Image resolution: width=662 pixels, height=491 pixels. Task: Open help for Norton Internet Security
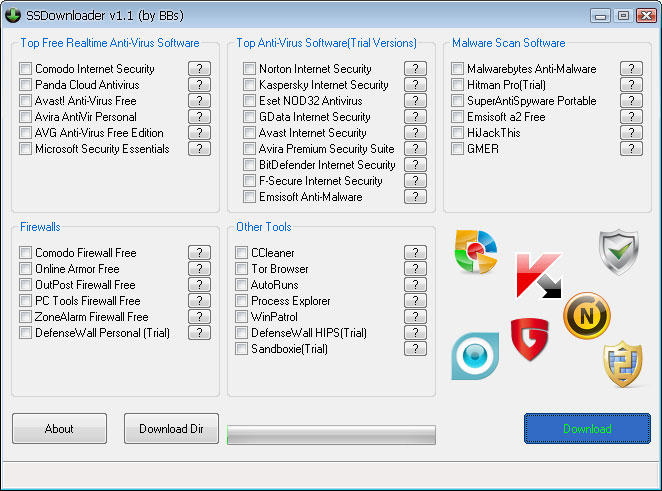pos(415,68)
